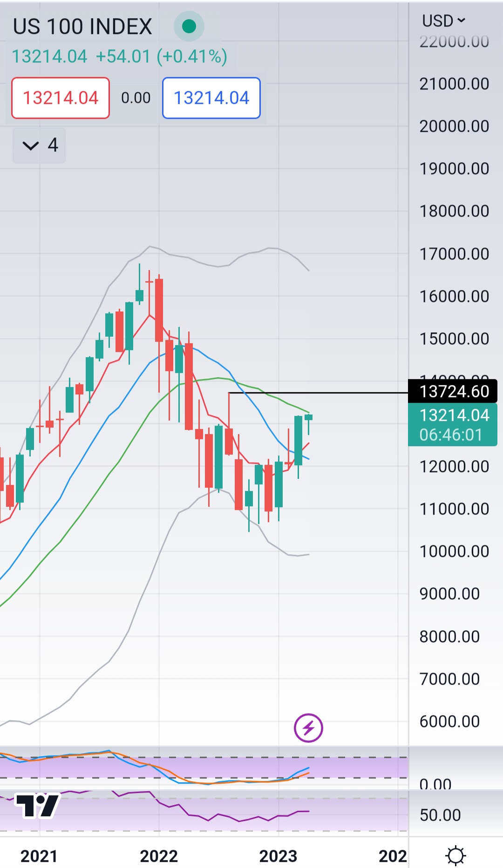Click the 2021 label on time axis
Screen dimensions: 503x868
tap(39, 856)
